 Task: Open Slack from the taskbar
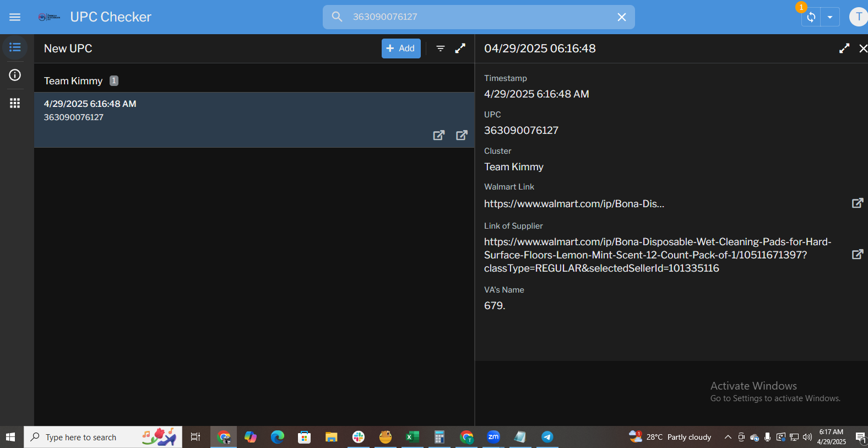pos(359,437)
